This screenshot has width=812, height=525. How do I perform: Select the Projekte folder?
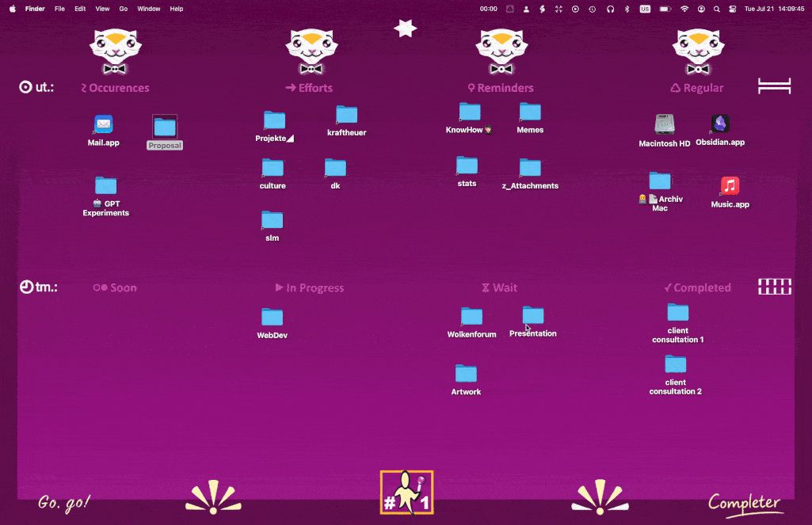pos(274,120)
